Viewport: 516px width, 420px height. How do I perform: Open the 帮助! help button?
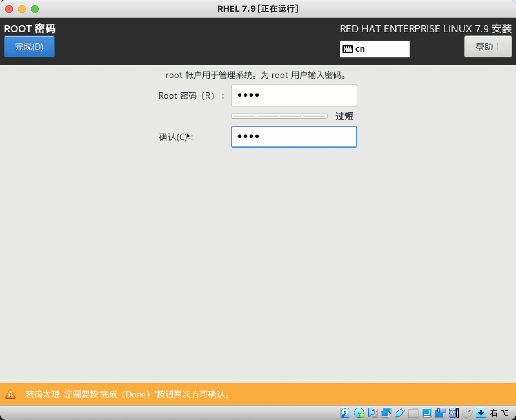click(488, 46)
